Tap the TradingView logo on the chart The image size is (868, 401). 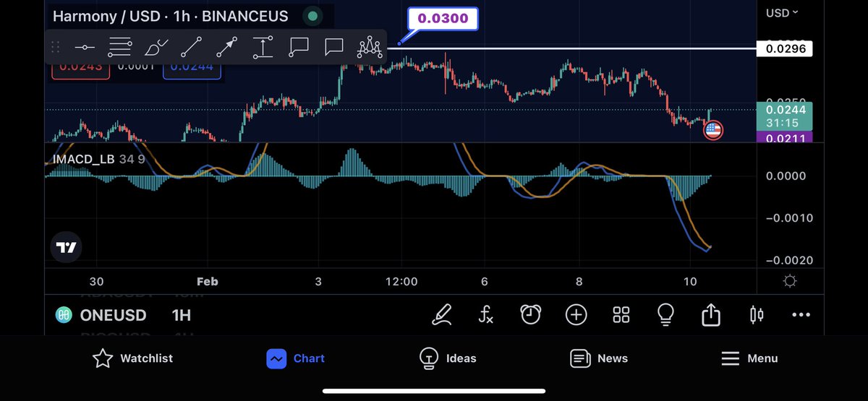(x=66, y=248)
